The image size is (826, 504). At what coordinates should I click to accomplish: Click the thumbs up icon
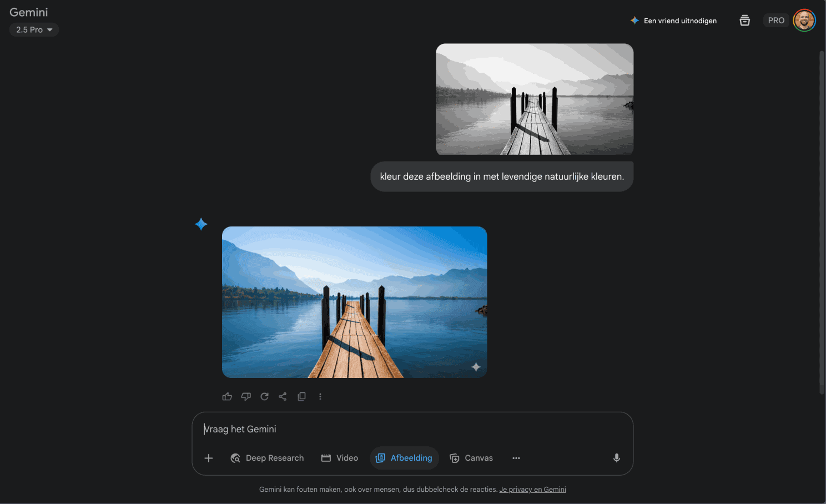coord(227,396)
